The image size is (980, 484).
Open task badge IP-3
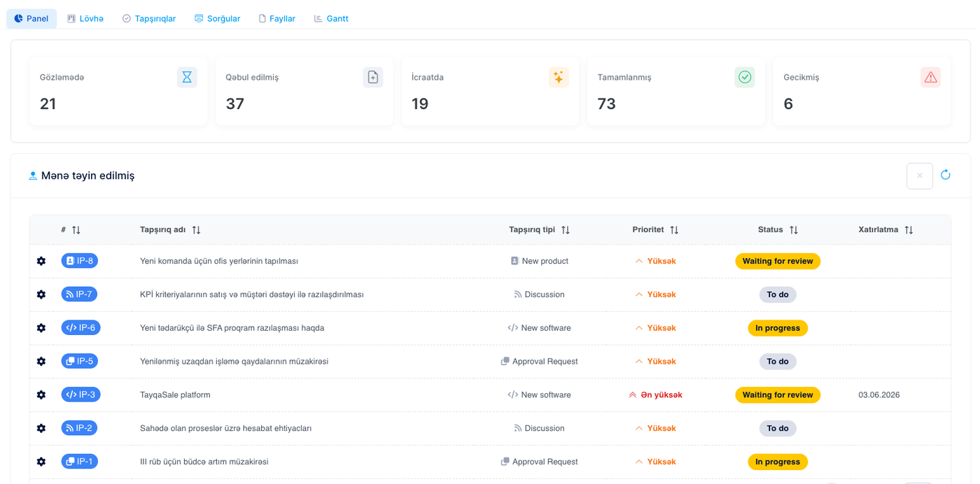coord(81,394)
